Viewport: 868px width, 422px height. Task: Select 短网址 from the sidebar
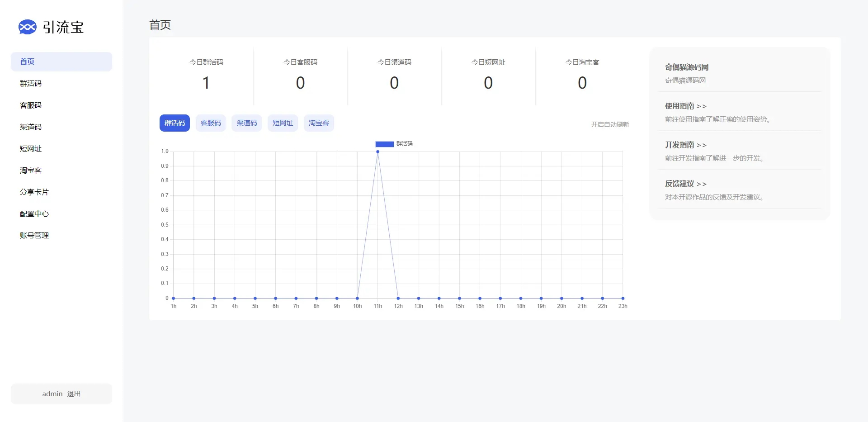(x=31, y=149)
